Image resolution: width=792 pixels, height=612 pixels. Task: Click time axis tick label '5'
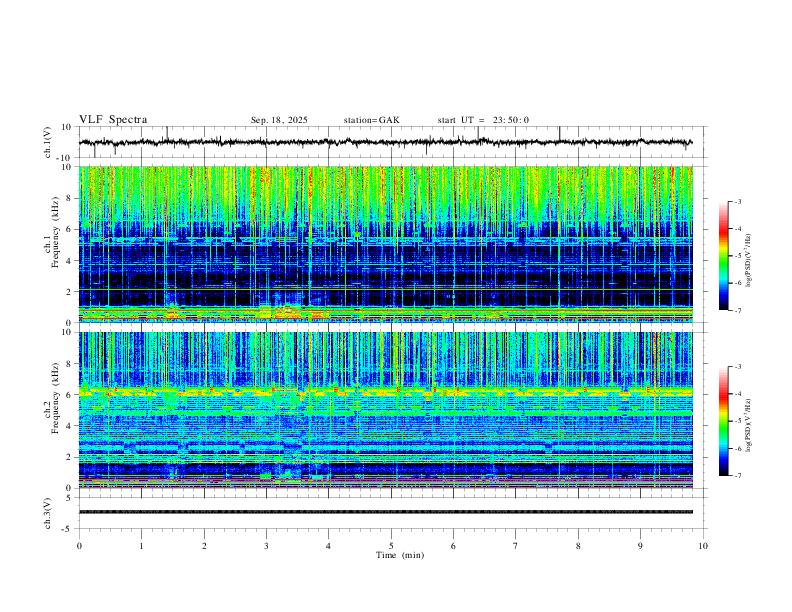click(x=391, y=546)
